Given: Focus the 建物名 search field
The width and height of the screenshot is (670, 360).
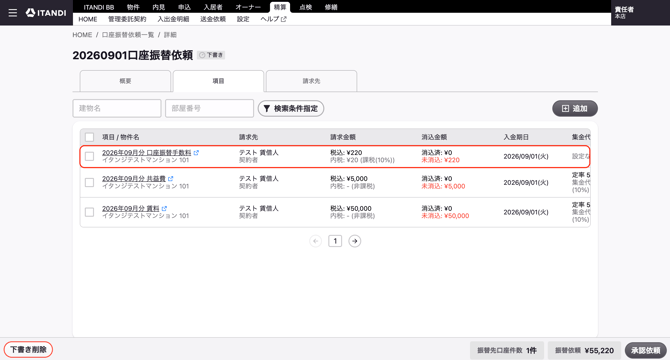Looking at the screenshot, I should [117, 108].
